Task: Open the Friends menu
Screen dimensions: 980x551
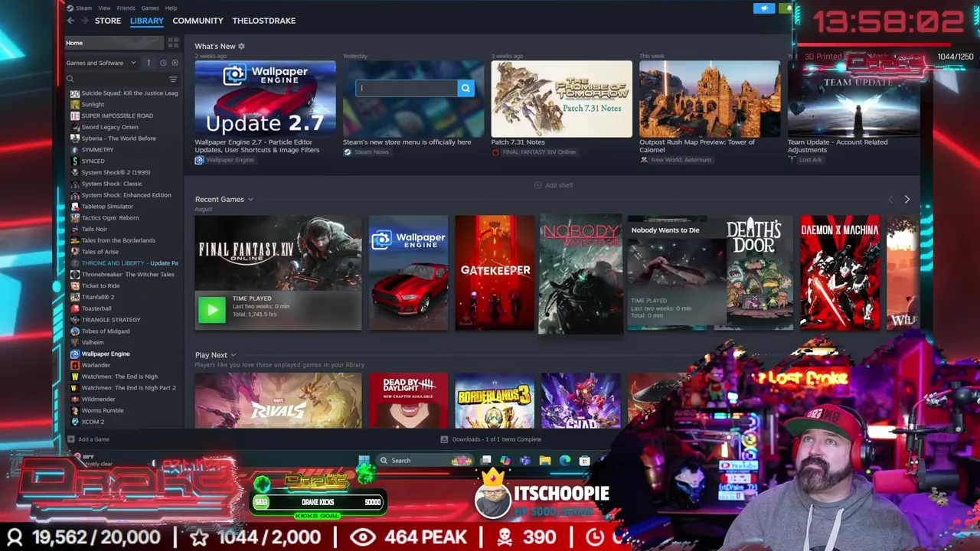Action: pos(126,8)
